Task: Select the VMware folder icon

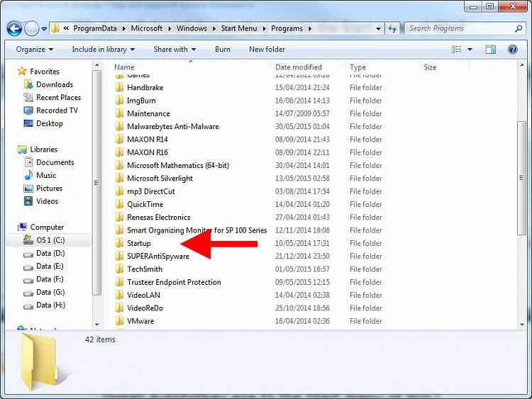Action: coord(119,321)
